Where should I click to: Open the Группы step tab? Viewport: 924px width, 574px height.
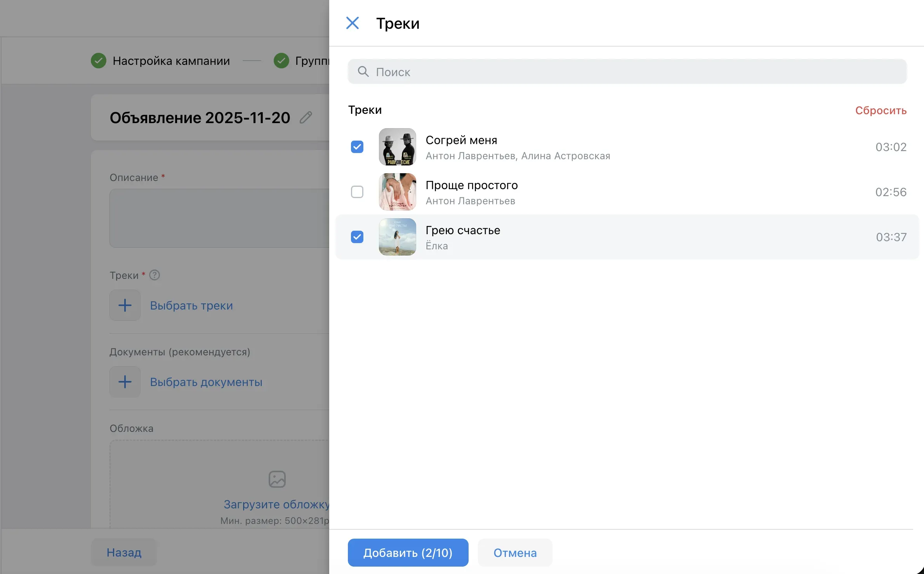coord(311,61)
